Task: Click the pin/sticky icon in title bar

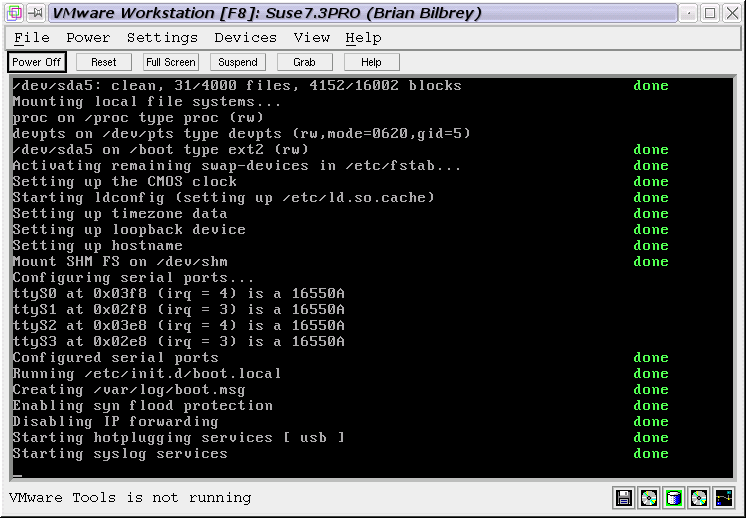Action: [x=35, y=13]
